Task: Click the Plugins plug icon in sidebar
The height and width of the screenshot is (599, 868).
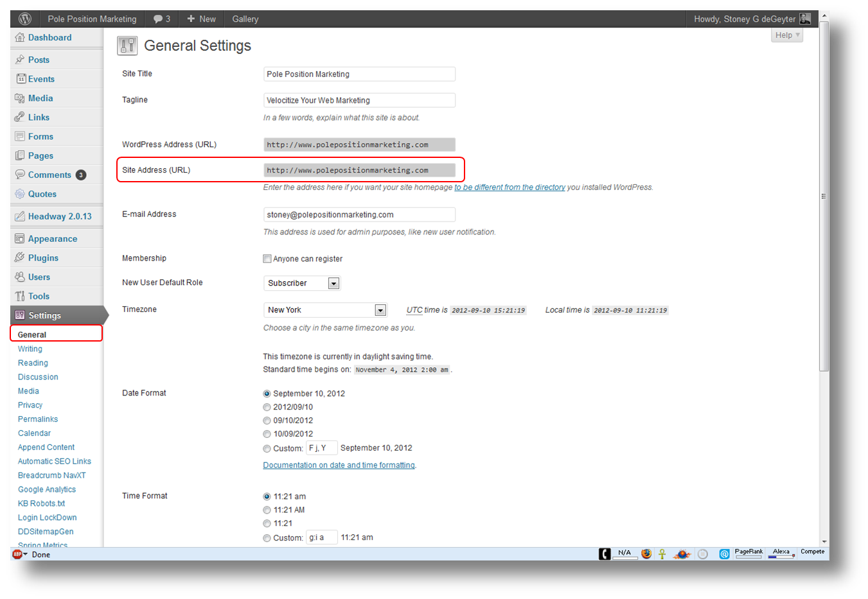Action: pos(20,257)
